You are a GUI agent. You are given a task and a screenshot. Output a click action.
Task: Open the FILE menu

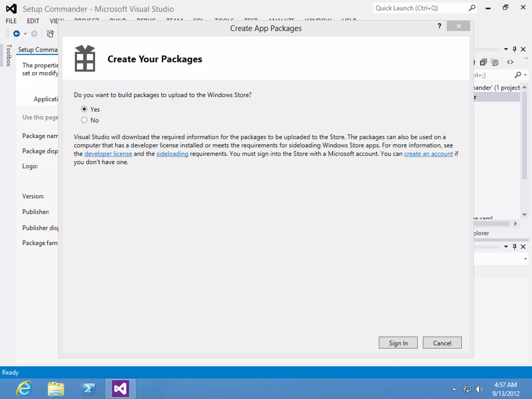click(x=11, y=21)
